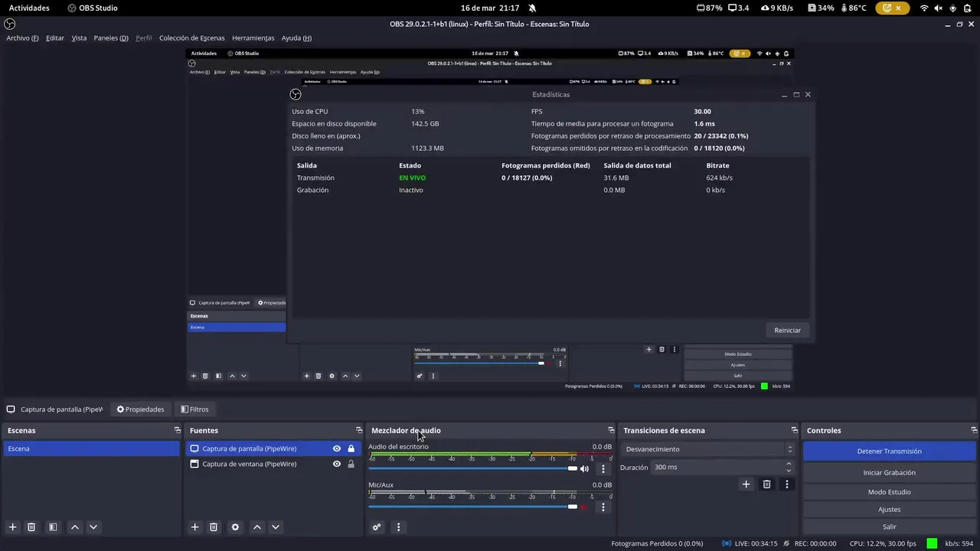Image resolution: width=980 pixels, height=551 pixels.
Task: Select Captura de ventana (PipeWire) source
Action: [x=249, y=464]
